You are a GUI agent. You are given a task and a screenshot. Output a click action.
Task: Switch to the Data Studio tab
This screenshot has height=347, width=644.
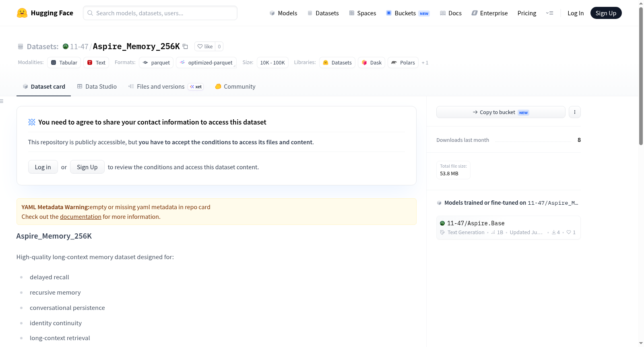(x=97, y=87)
